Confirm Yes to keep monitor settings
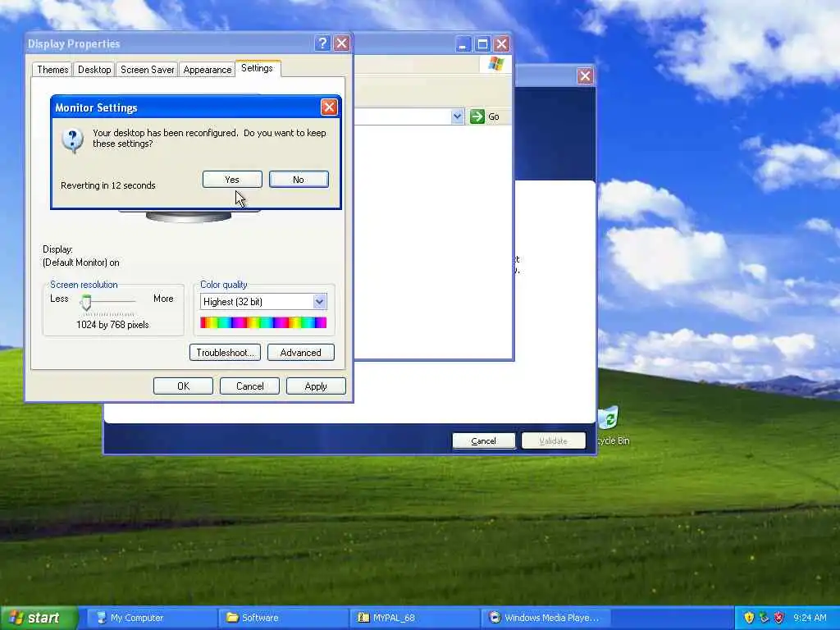The image size is (840, 630). (232, 180)
